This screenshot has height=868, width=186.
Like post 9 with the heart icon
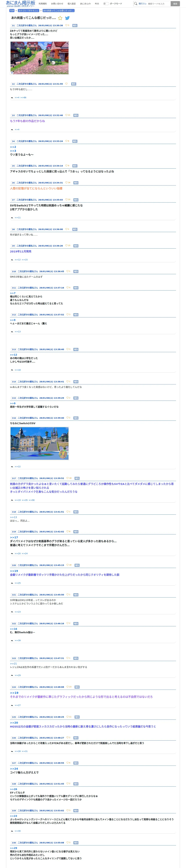coord(66,246)
